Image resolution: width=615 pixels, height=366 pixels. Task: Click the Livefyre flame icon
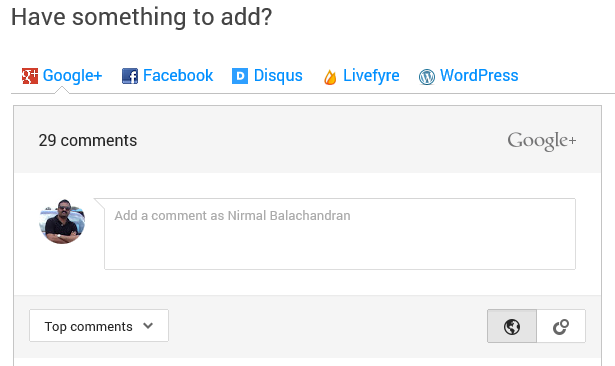330,76
